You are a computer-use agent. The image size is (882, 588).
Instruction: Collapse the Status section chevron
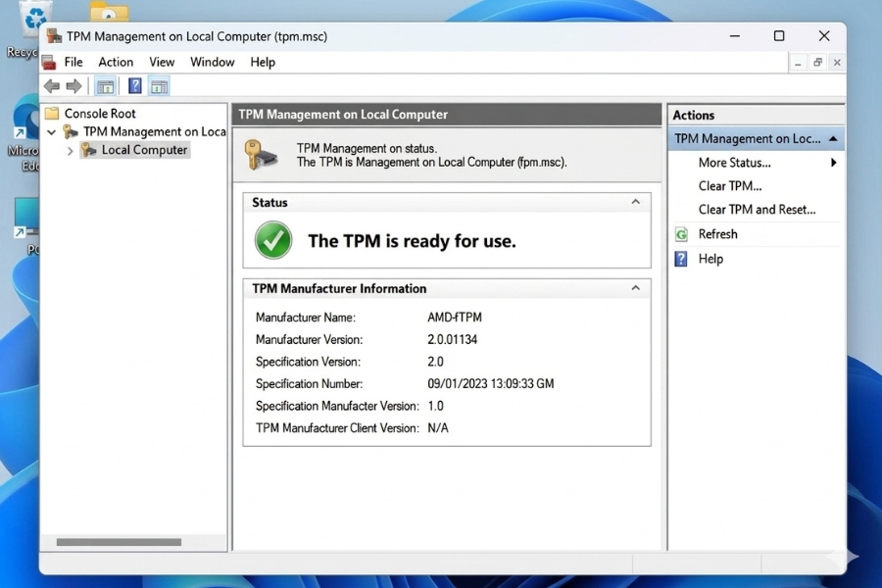(636, 202)
